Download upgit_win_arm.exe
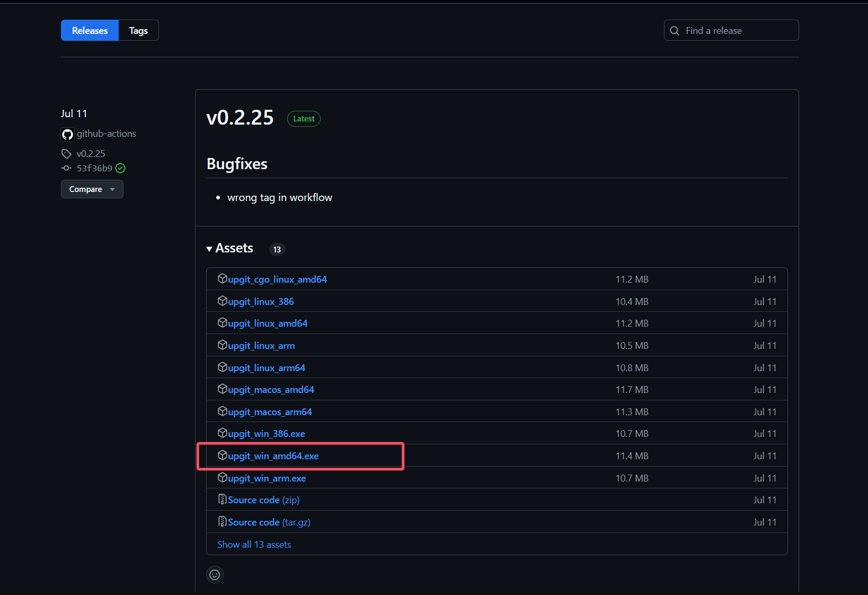 (x=267, y=478)
